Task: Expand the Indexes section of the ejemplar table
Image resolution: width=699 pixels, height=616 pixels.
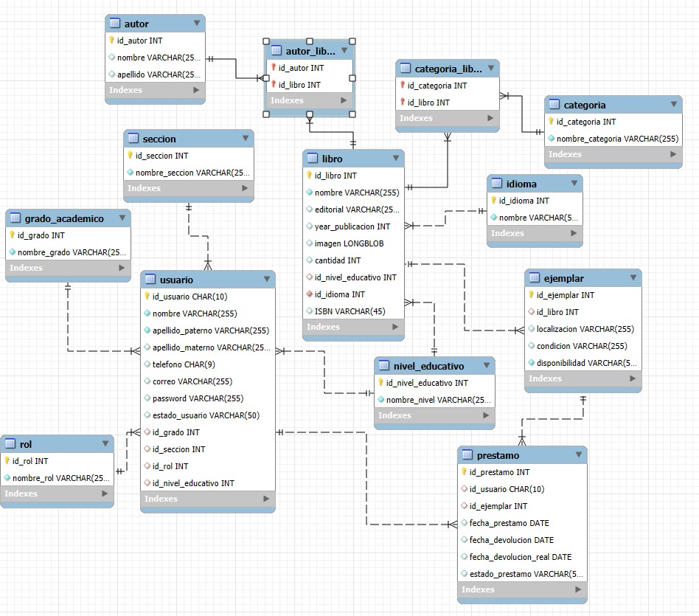Action: (633, 378)
